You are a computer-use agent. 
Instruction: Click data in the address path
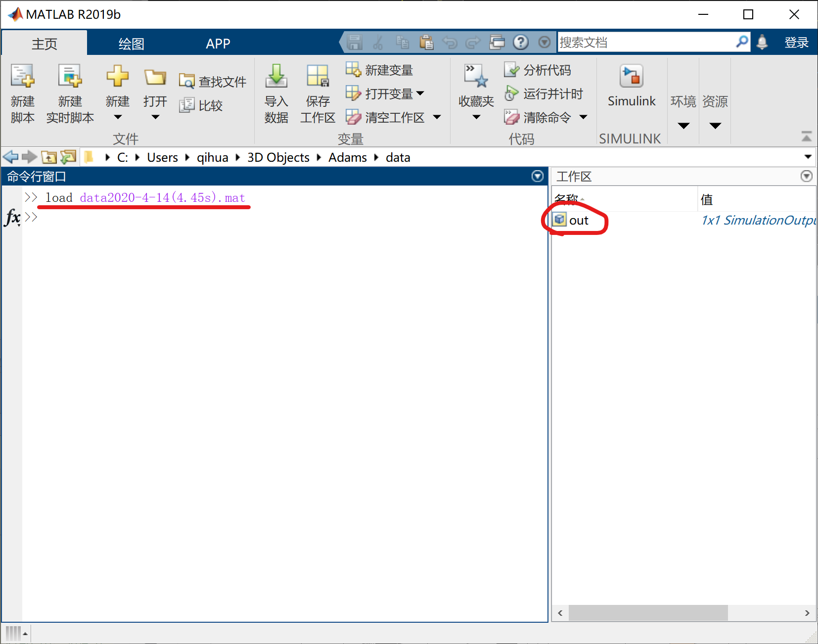[x=398, y=157]
